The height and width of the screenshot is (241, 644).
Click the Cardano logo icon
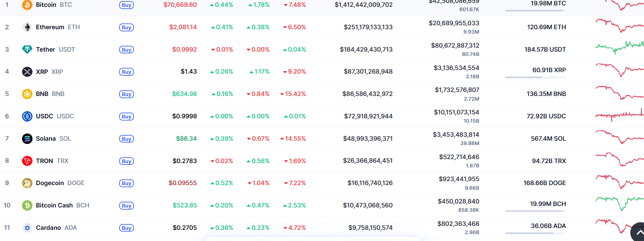point(27,228)
